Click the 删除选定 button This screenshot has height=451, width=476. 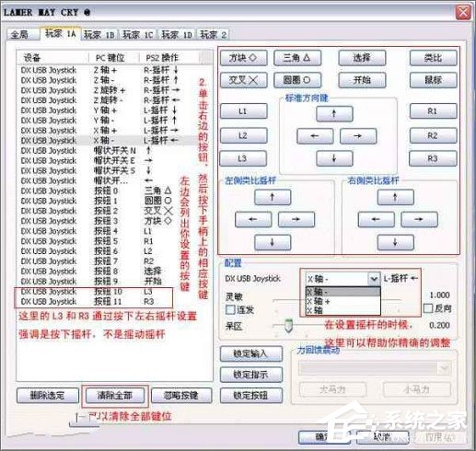(x=48, y=396)
